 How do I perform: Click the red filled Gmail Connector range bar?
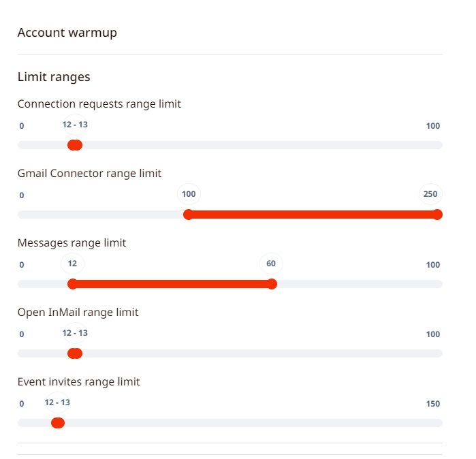pyautogui.click(x=313, y=215)
